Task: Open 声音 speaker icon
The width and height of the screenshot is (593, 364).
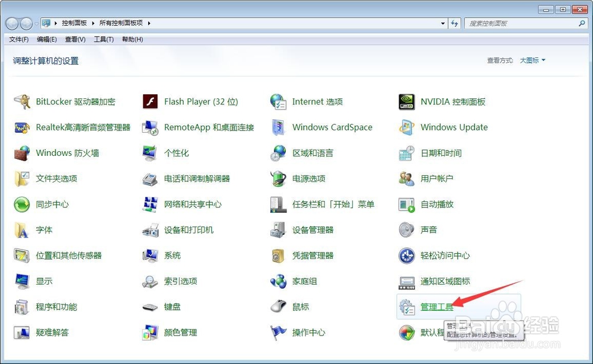Action: click(x=407, y=230)
